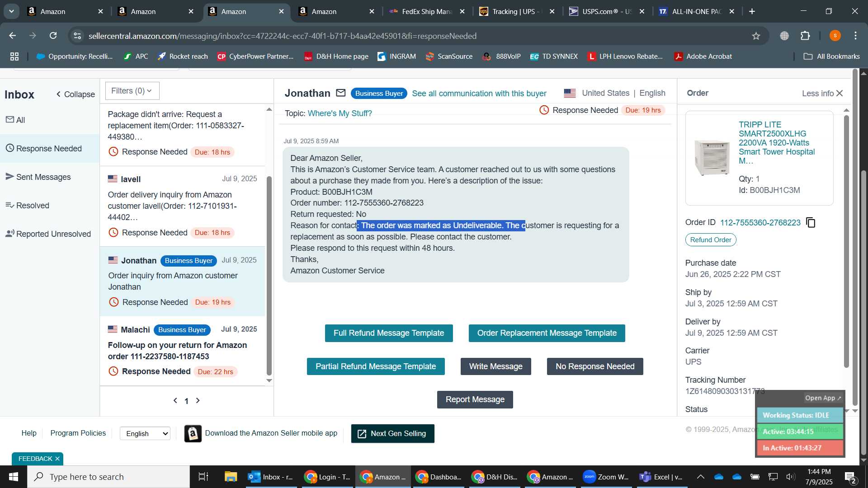Open the Help footer link
The image size is (868, 488).
(x=29, y=433)
